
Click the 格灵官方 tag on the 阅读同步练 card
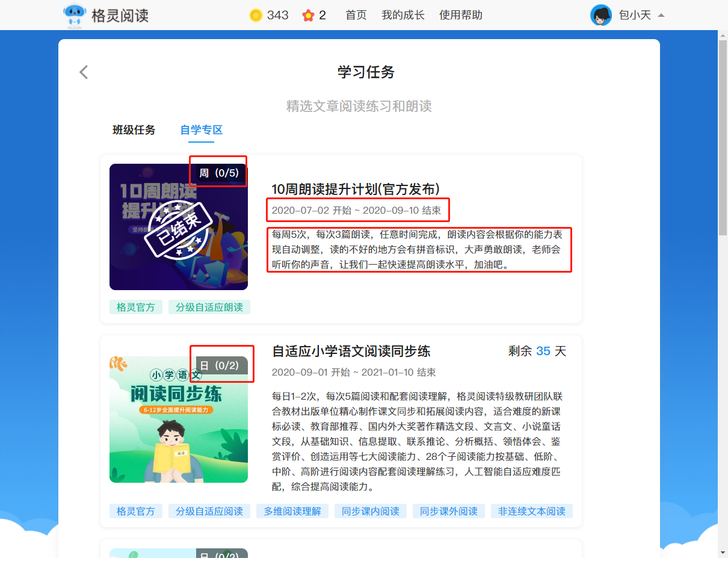(x=136, y=511)
